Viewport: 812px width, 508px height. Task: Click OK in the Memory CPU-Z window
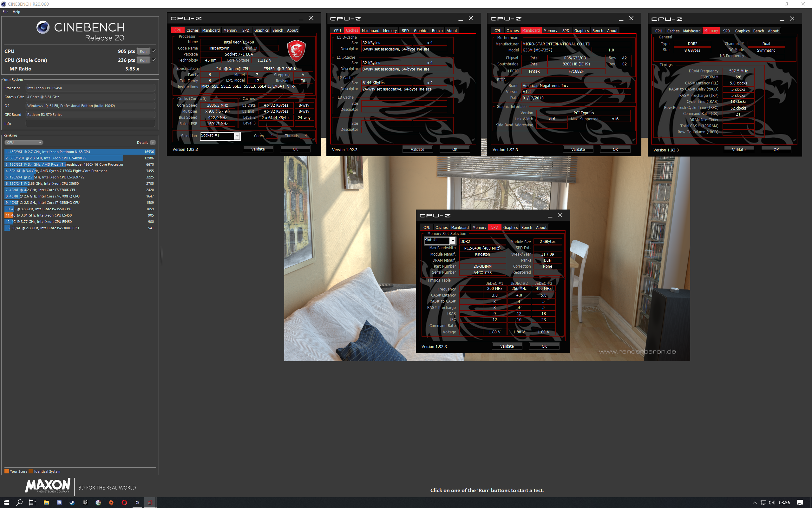pyautogui.click(x=776, y=150)
